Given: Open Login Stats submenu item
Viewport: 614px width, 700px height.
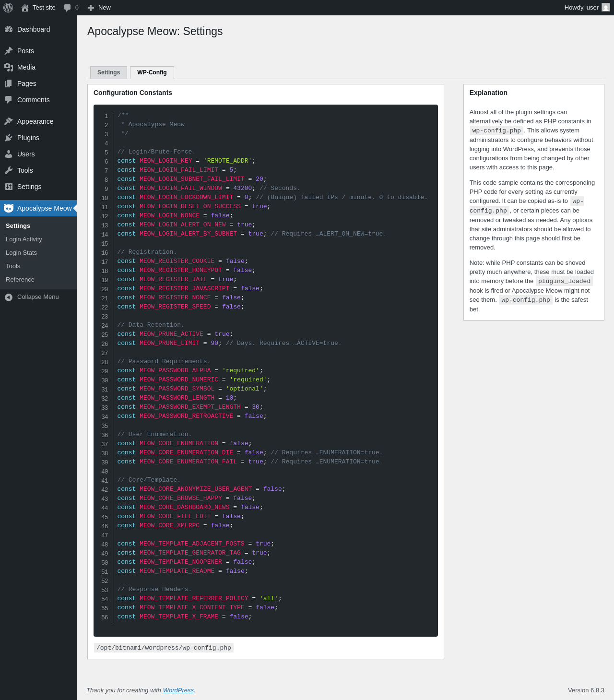Looking at the screenshot, I should pyautogui.click(x=21, y=253).
